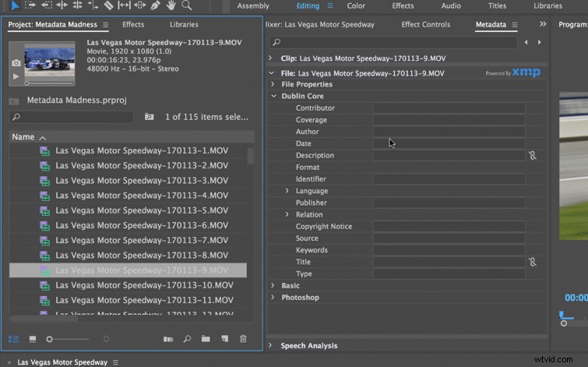Viewport: 588px width, 367px height.
Task: Expand the Speech Analysis section
Action: pyautogui.click(x=270, y=345)
